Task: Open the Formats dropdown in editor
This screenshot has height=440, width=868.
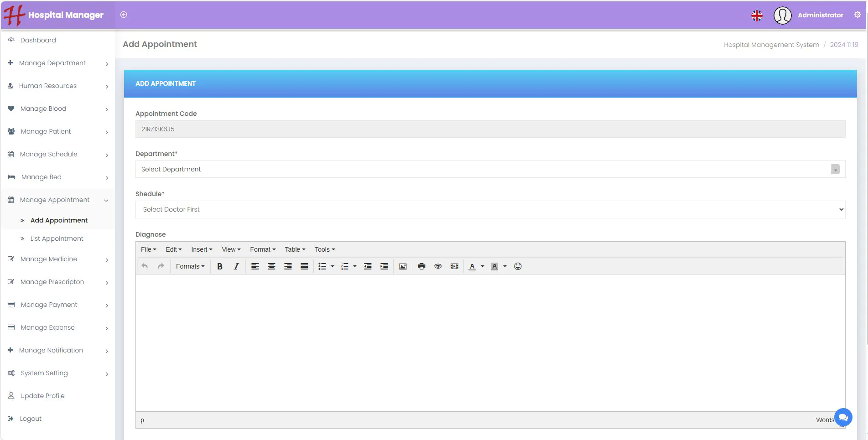Action: [190, 266]
